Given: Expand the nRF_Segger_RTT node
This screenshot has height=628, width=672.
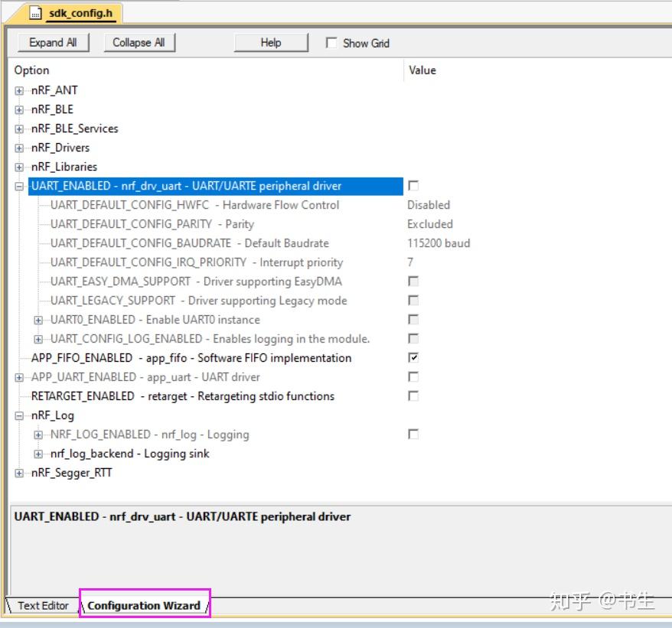Looking at the screenshot, I should coord(19,473).
